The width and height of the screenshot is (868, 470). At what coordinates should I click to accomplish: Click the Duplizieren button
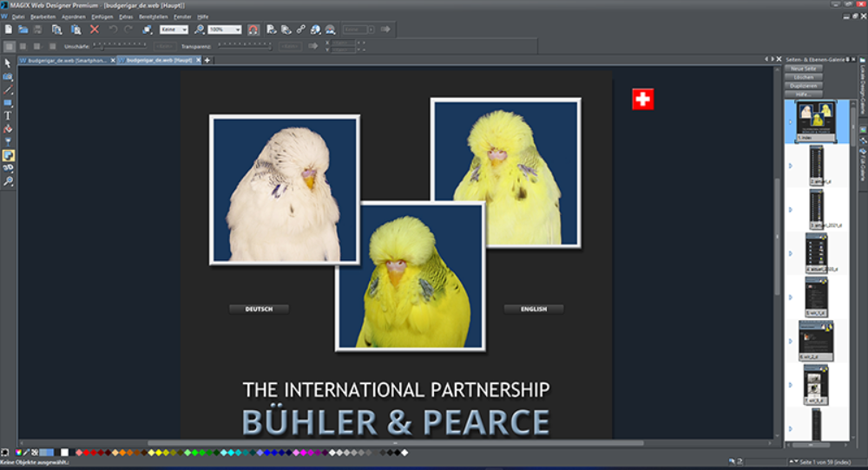804,86
